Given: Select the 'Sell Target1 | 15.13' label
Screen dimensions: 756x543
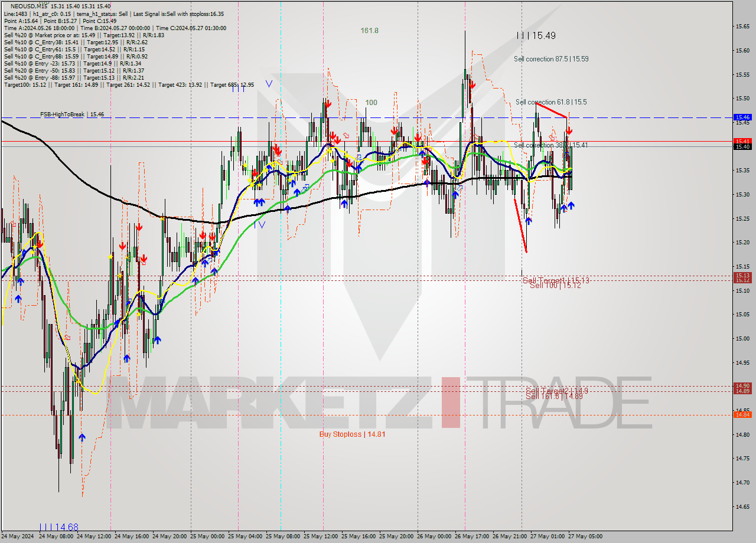Looking at the screenshot, I should tap(556, 280).
